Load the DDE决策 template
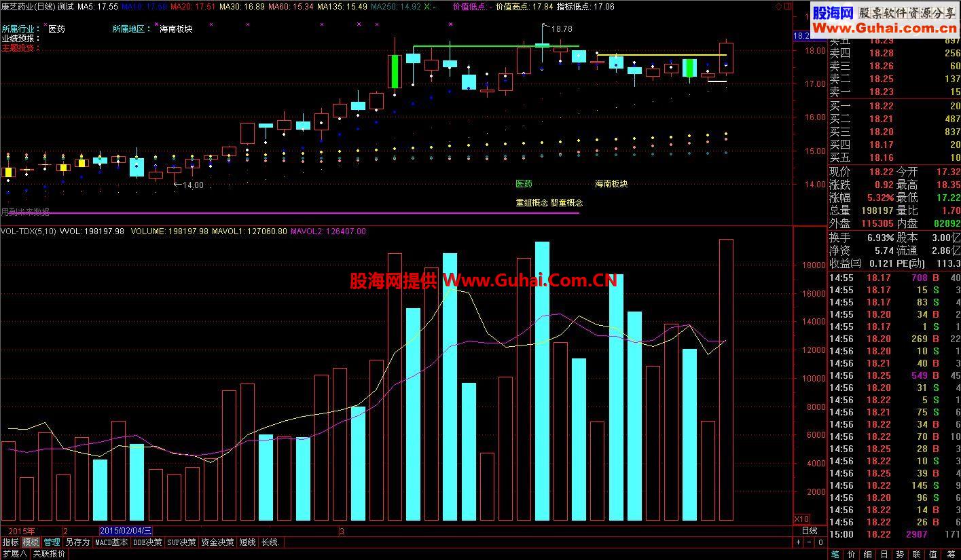Viewport: 961px width, 560px height. click(x=148, y=542)
